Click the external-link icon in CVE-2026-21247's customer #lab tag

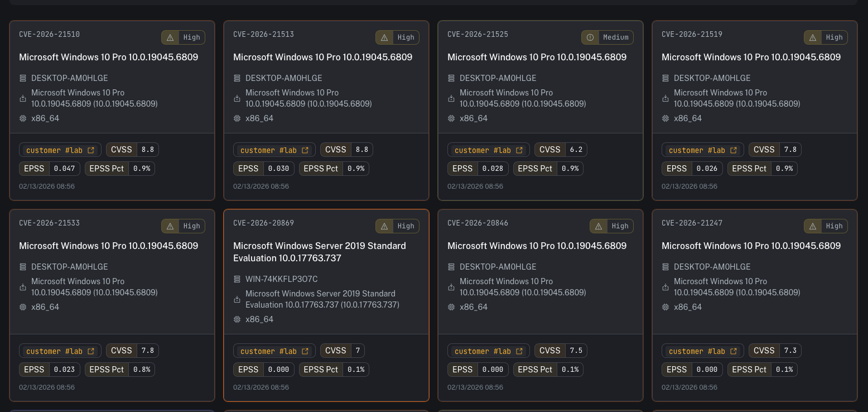pos(734,351)
